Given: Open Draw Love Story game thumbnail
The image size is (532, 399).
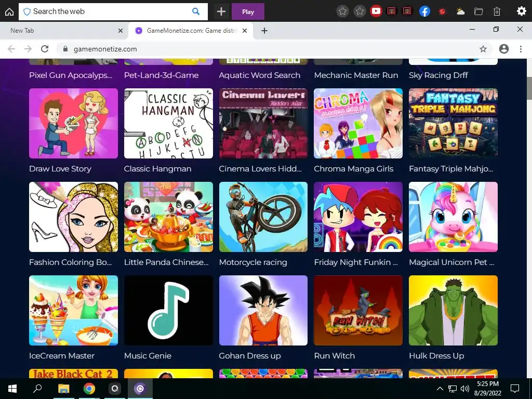Looking at the screenshot, I should [x=74, y=124].
